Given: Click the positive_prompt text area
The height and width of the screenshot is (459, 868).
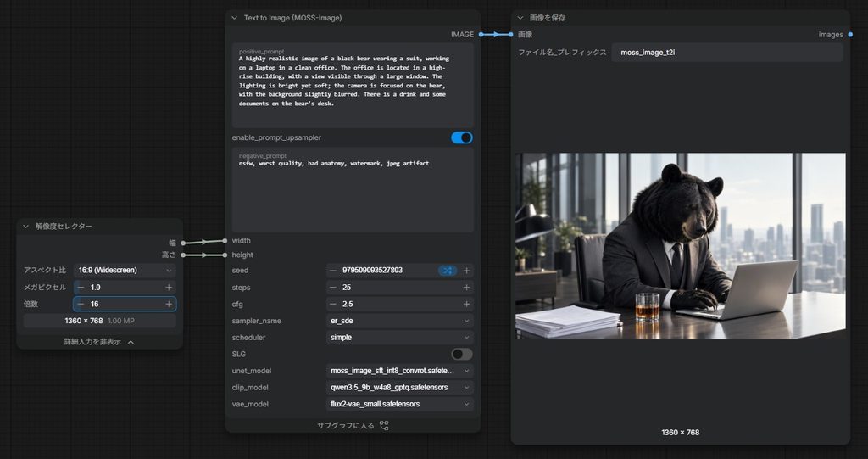Looking at the screenshot, I should pyautogui.click(x=353, y=86).
